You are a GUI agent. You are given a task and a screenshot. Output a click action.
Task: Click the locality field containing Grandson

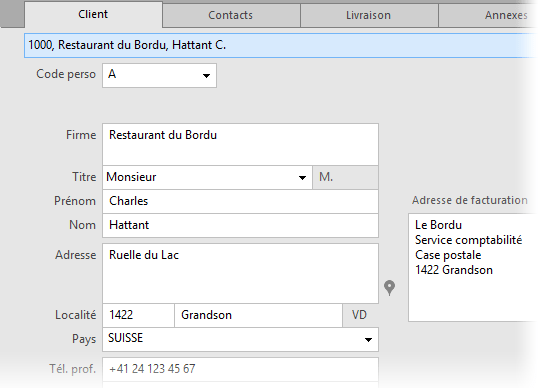click(x=258, y=315)
